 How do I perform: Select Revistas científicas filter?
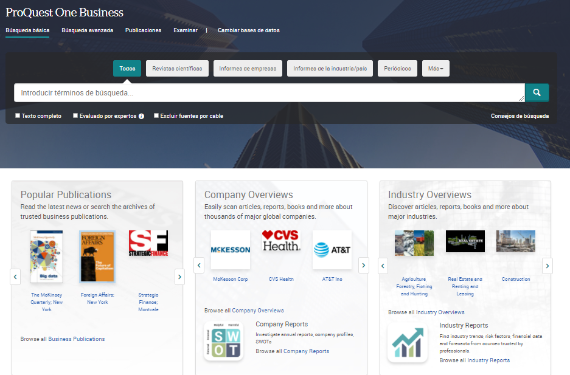(x=177, y=68)
